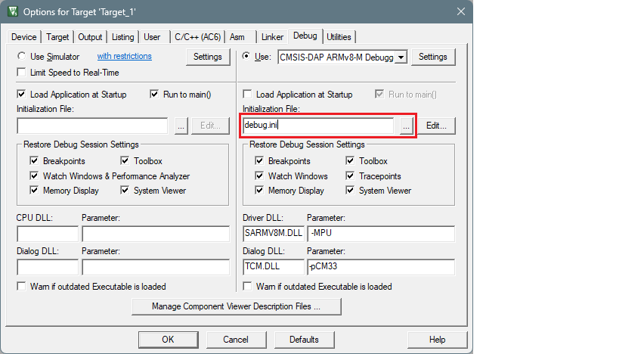Toggle simulator Breakpoints checkbox
This screenshot has width=644, height=354.
pyautogui.click(x=34, y=161)
